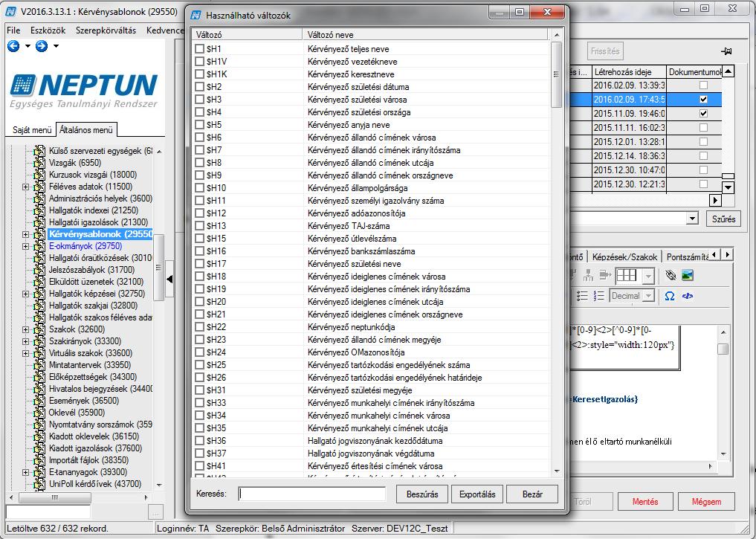Click the Jelszószabályok (31700) node icon
This screenshot has width=756, height=539.
(39, 270)
